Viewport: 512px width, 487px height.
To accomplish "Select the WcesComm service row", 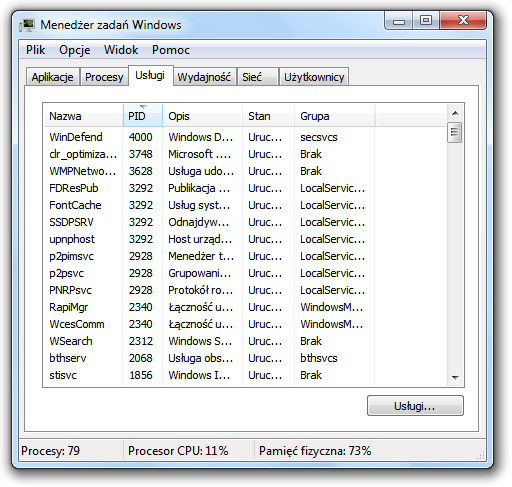I will (245, 324).
